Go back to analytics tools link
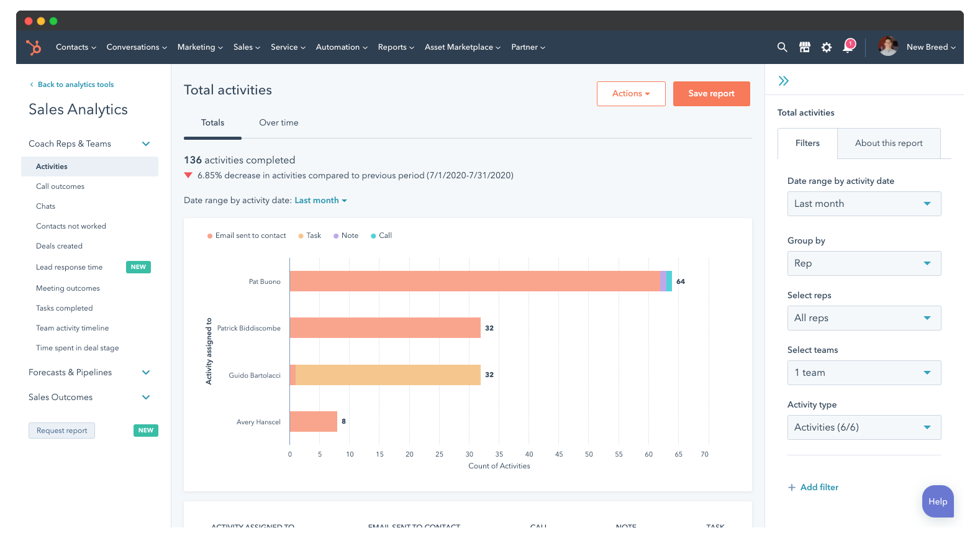This screenshot has height=538, width=980. pos(75,84)
